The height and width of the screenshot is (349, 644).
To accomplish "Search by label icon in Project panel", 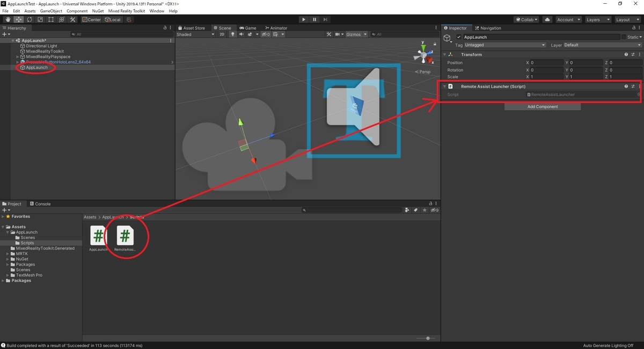I will pyautogui.click(x=416, y=210).
